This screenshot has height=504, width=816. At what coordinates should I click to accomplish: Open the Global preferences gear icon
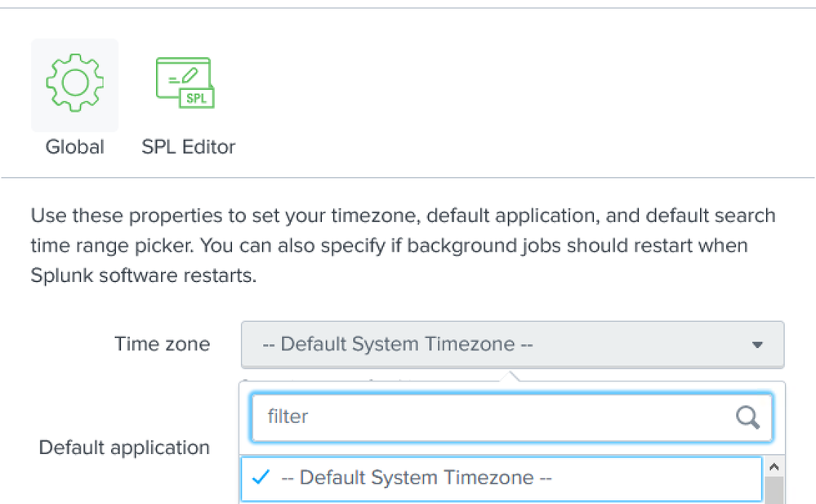(x=74, y=84)
